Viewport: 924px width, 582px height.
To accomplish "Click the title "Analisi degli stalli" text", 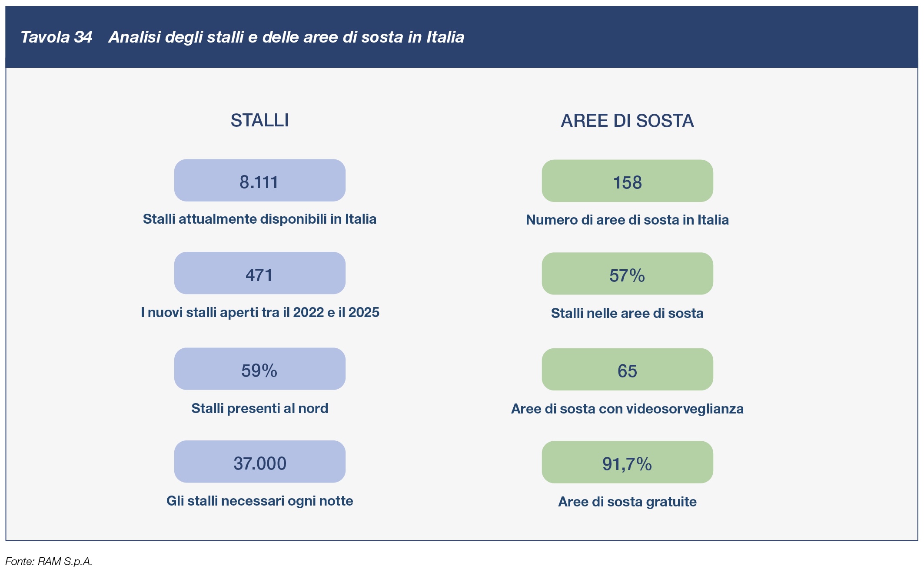I will pos(286,37).
